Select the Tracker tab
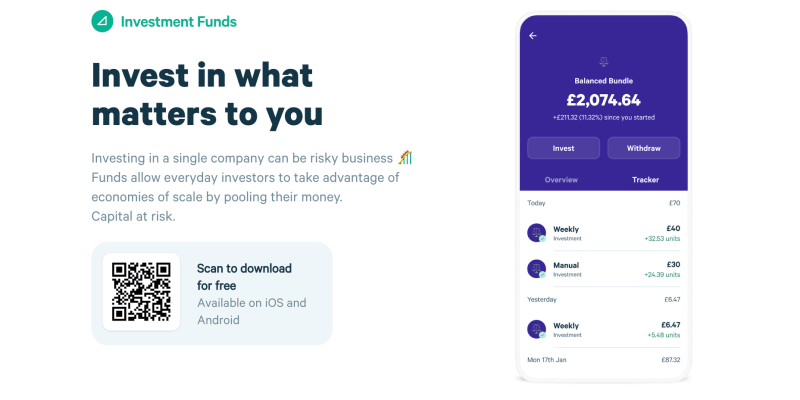The width and height of the screenshot is (800, 400). pyautogui.click(x=645, y=180)
